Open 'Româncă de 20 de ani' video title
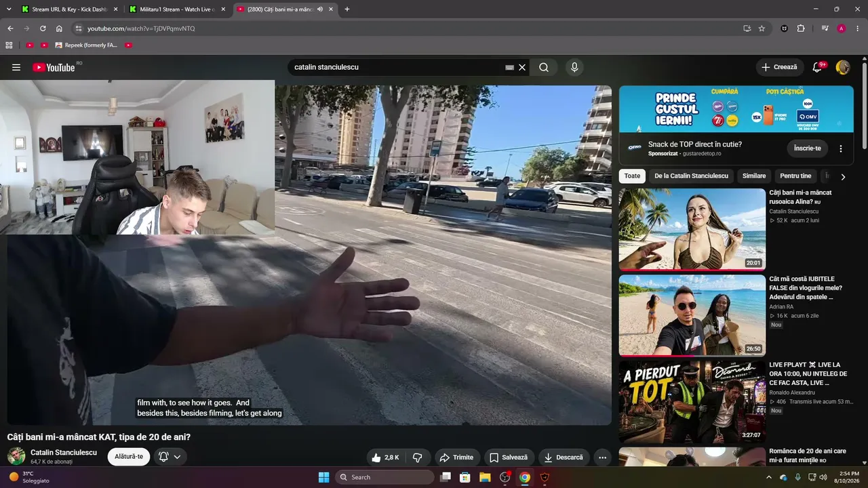 (808, 455)
